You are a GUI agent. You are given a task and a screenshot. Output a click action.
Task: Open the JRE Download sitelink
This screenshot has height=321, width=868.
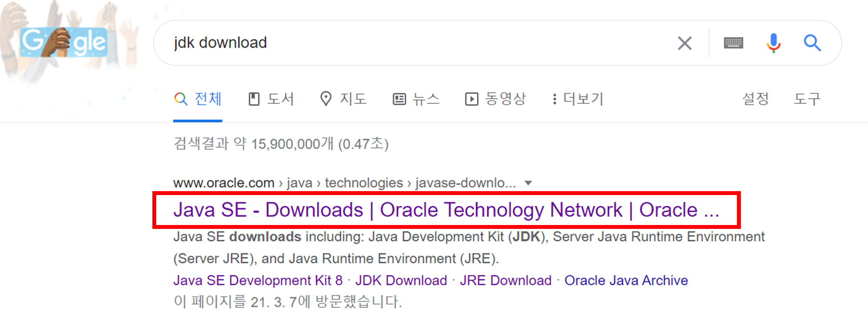coord(506,281)
